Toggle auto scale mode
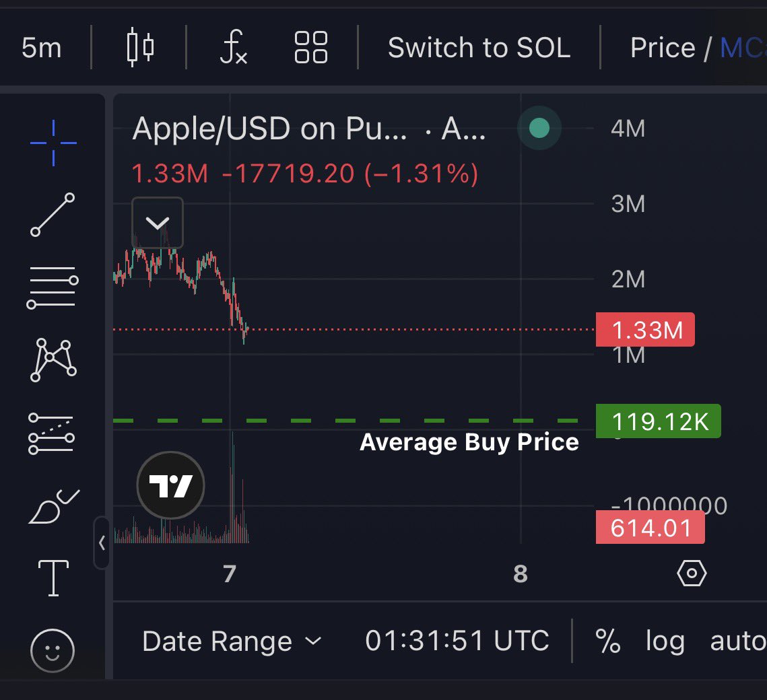767x700 pixels. tap(738, 641)
